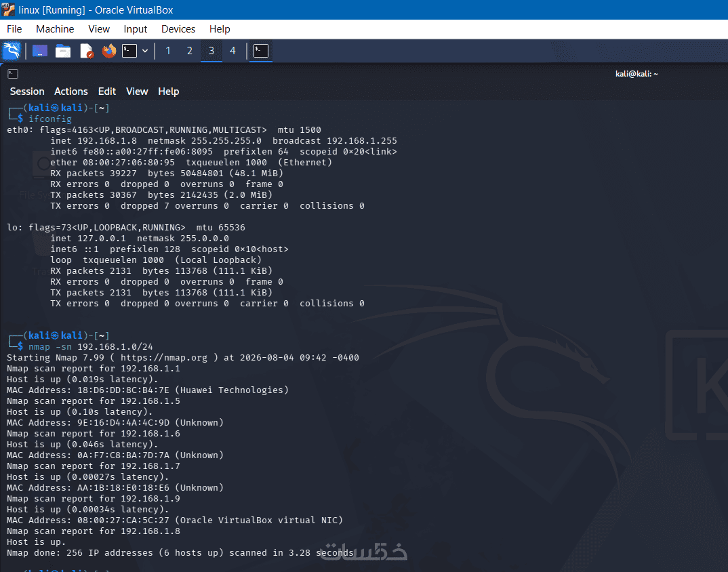Screen dimensions: 728x572
Task: Switch to workspace 1
Action: coord(168,51)
